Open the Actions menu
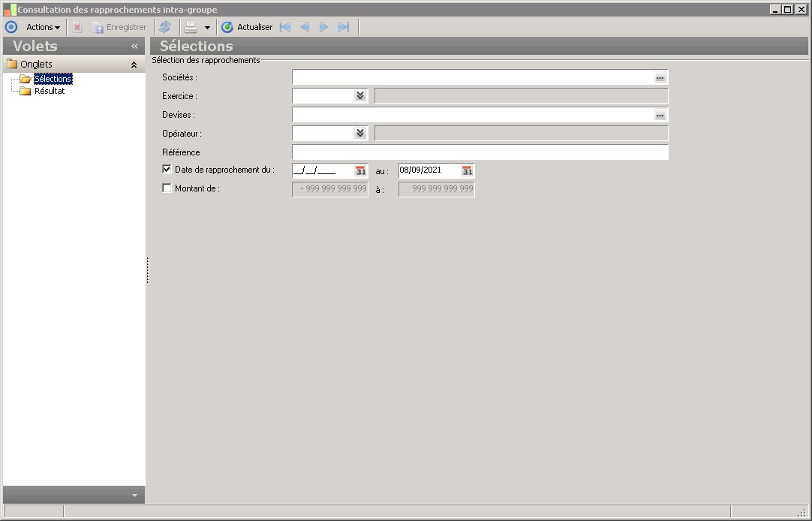Viewport: 812px width, 521px height. click(43, 27)
